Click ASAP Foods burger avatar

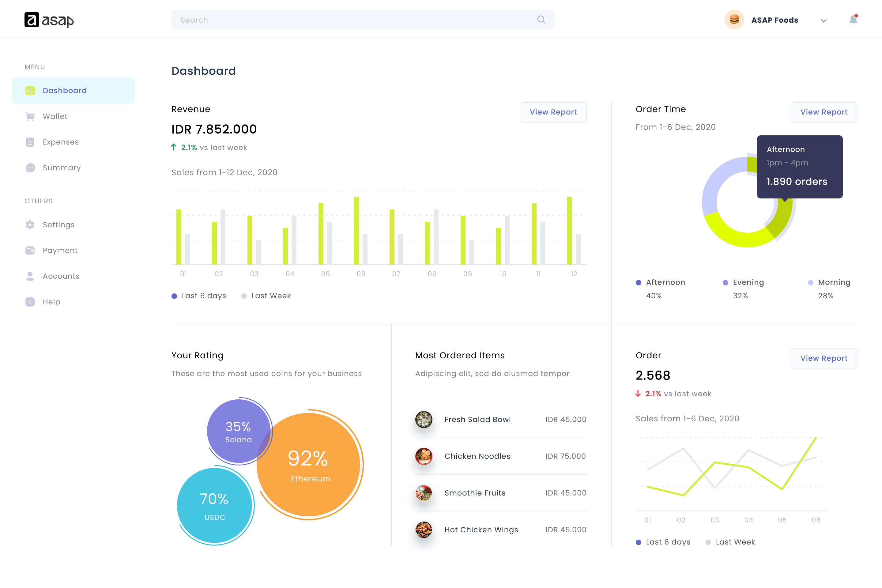(x=734, y=20)
